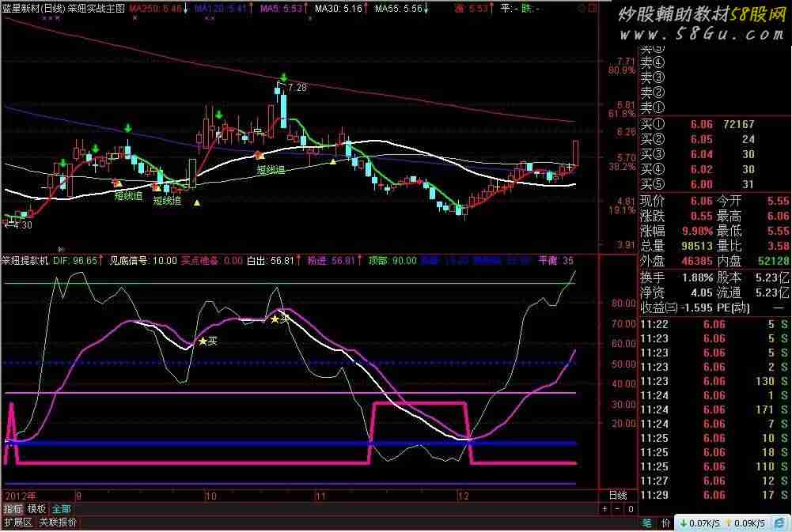
Task: Switch to the 指标 tab
Action: (x=13, y=509)
